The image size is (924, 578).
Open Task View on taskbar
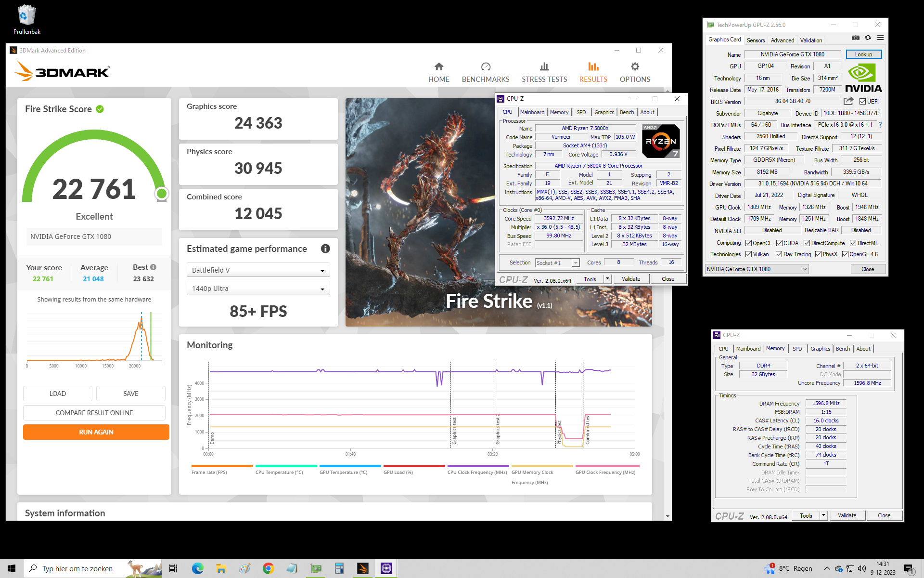point(173,568)
